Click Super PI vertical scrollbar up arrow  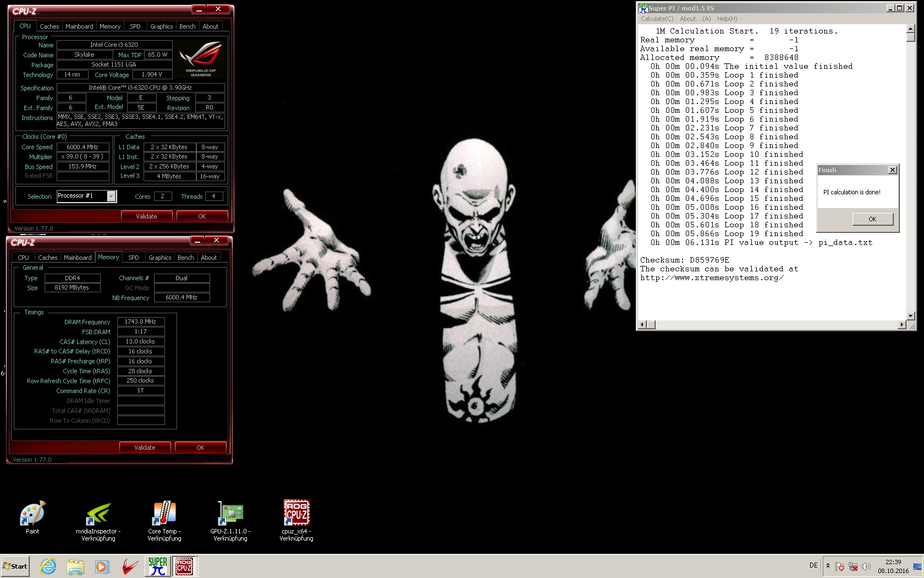(x=911, y=29)
